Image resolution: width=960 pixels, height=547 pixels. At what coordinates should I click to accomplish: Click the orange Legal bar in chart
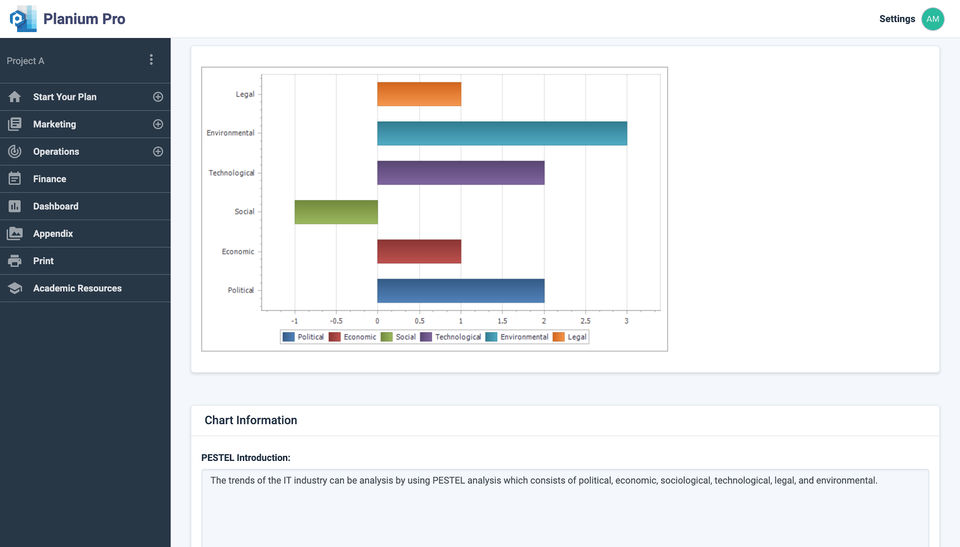click(419, 94)
